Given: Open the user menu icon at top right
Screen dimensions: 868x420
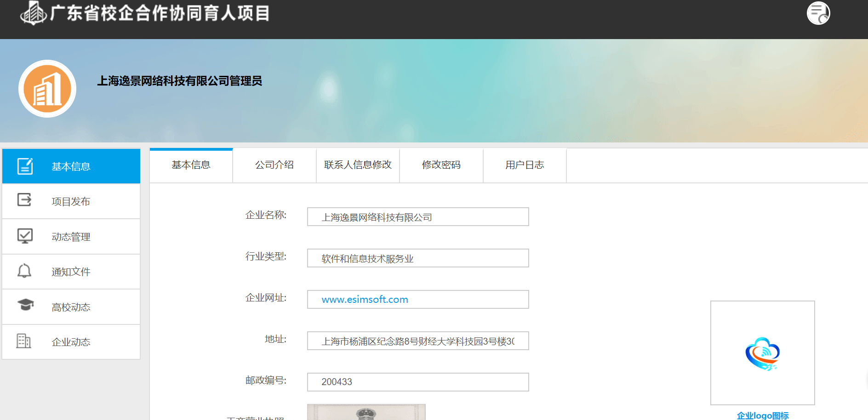Looking at the screenshot, I should coord(818,13).
